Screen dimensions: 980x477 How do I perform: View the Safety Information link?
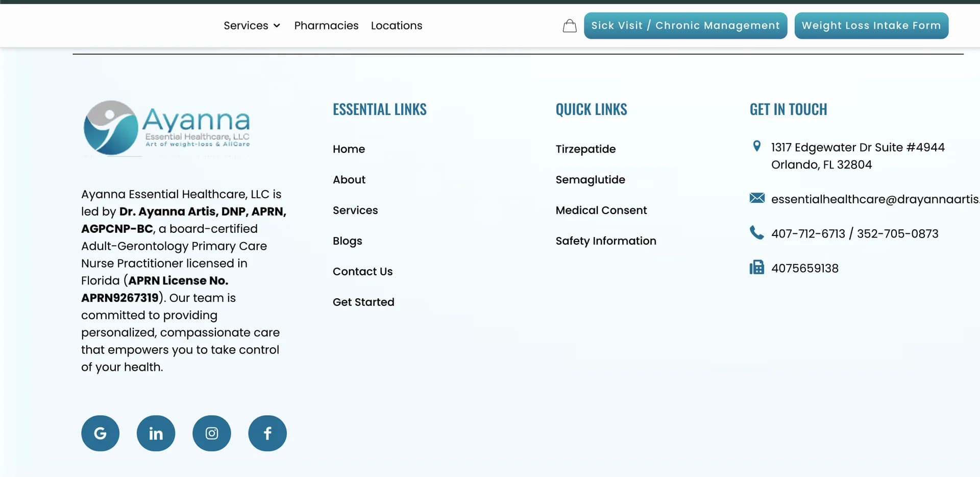(606, 241)
